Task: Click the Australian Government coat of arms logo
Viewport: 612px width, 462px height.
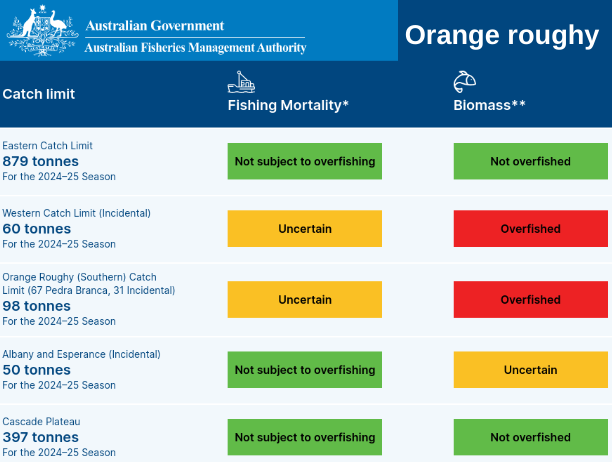Action: coord(42,30)
